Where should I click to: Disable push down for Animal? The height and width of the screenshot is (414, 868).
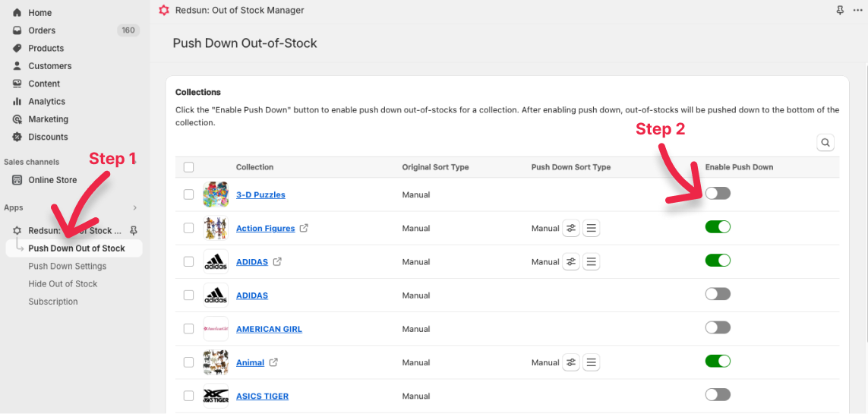click(x=718, y=362)
